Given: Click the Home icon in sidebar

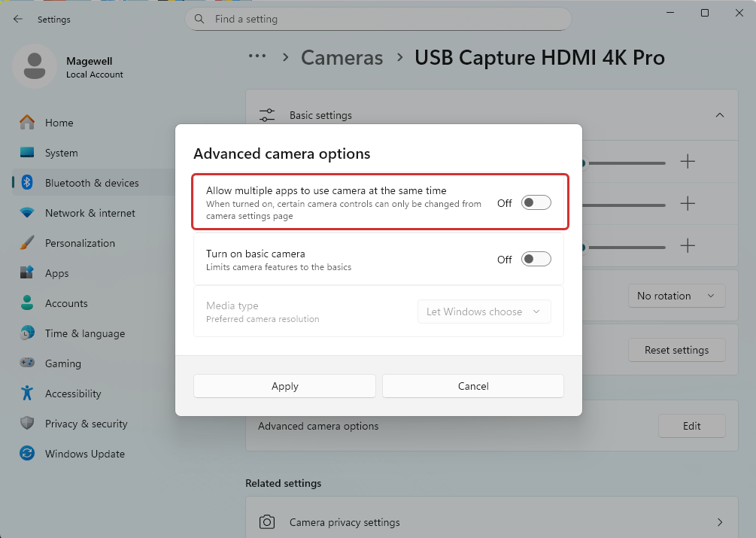Looking at the screenshot, I should point(27,123).
